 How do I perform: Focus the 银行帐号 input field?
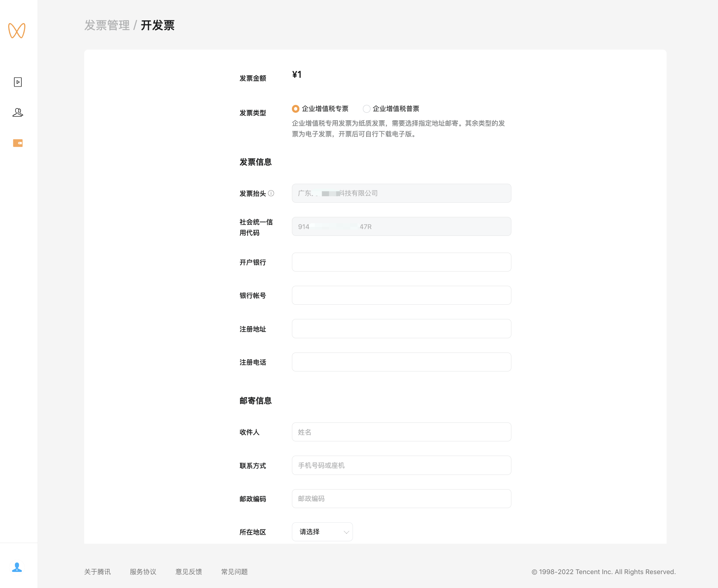pos(401,295)
